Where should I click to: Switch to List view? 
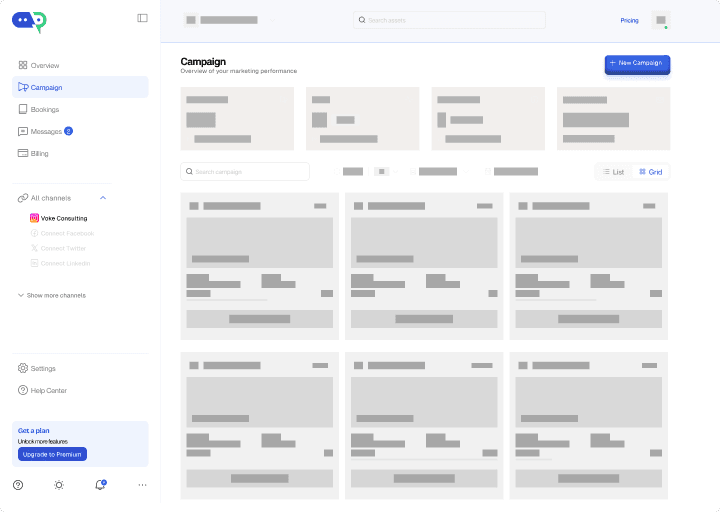pos(613,172)
